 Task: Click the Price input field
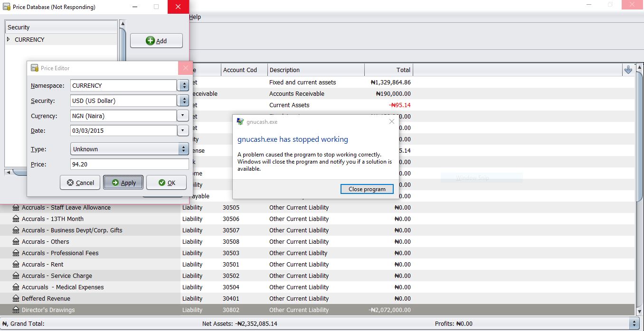[130, 164]
